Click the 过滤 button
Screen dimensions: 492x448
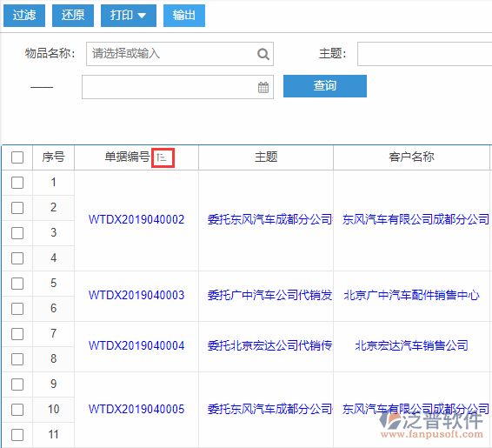[24, 16]
